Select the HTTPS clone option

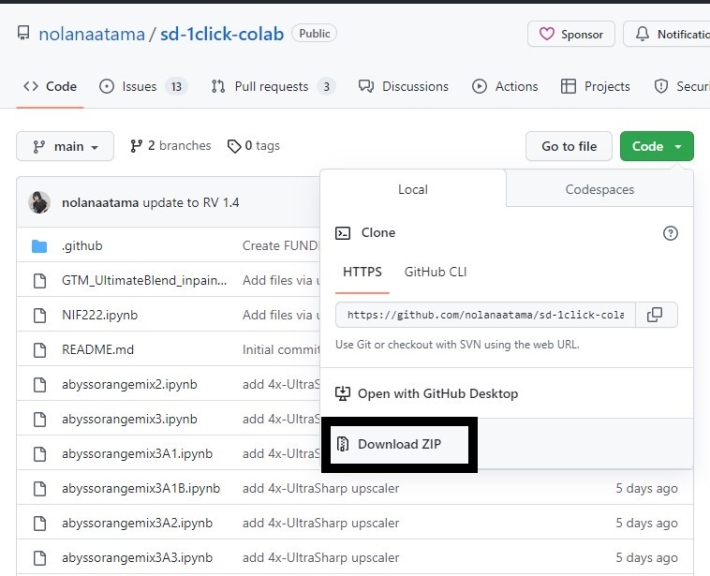click(362, 272)
